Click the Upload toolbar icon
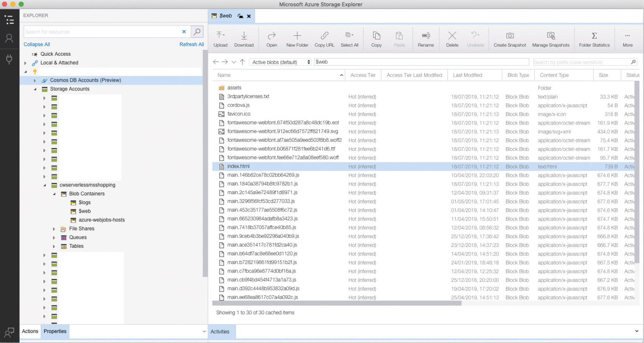644x343 pixels. [x=220, y=35]
